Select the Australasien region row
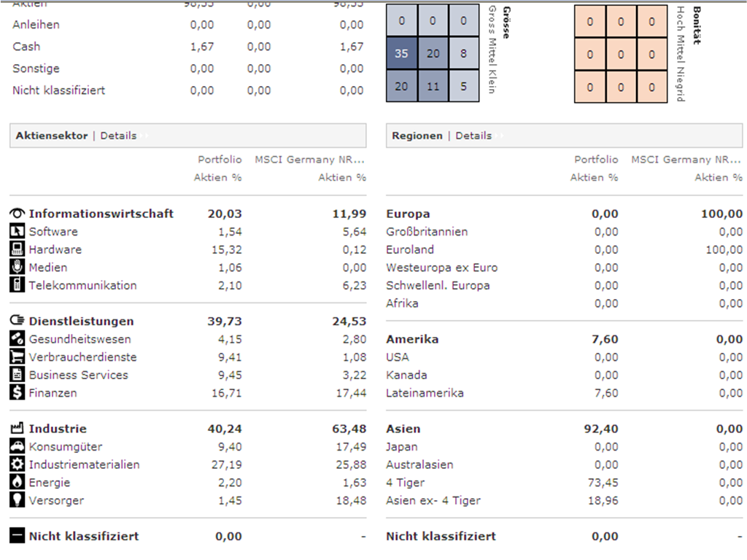Viewport: 747px width, 560px height. (x=564, y=464)
